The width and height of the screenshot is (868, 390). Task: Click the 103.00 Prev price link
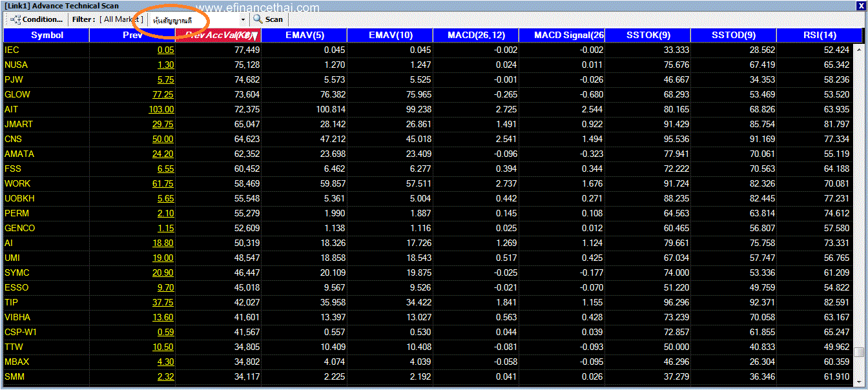tap(161, 109)
